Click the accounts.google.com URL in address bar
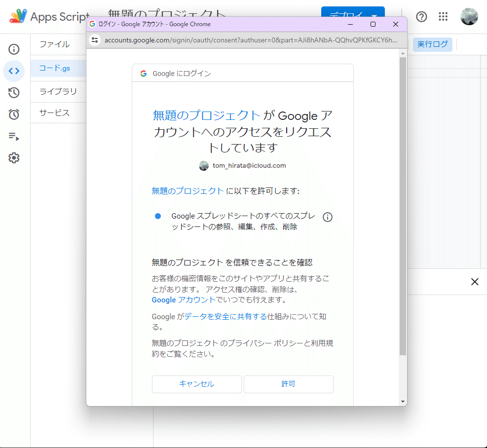Viewport: 487px width, 448px height. [251, 40]
